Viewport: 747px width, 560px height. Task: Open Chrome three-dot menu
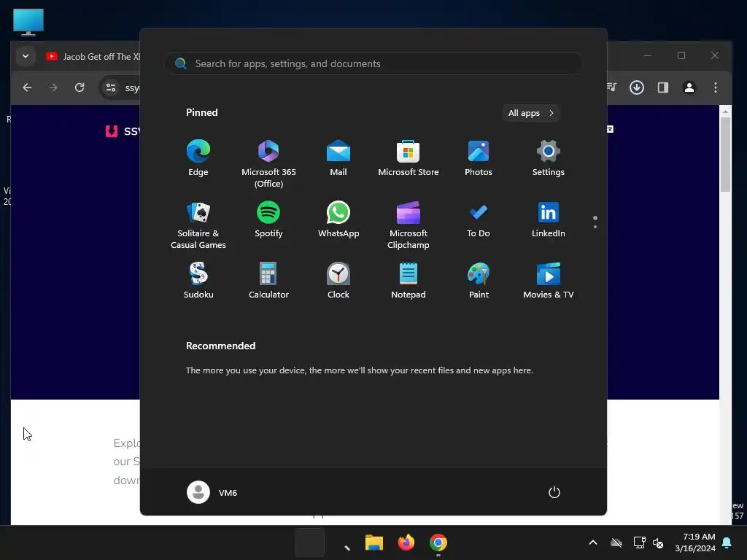tap(715, 87)
